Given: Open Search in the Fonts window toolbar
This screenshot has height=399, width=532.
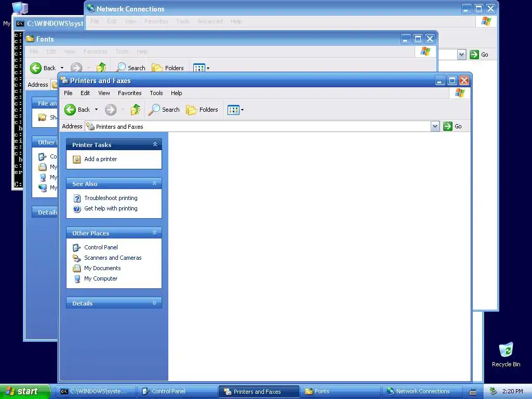Looking at the screenshot, I should click(x=130, y=68).
